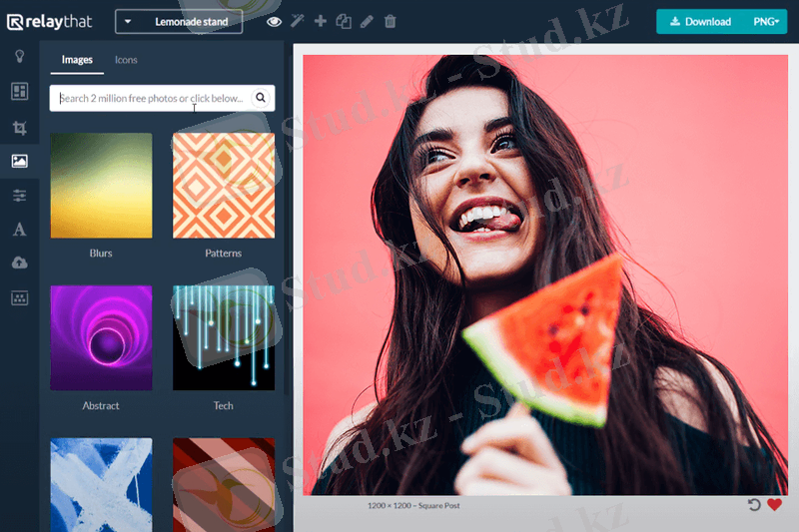This screenshot has height=532, width=799.
Task: Toggle the red heart favorite icon
Action: 775,504
